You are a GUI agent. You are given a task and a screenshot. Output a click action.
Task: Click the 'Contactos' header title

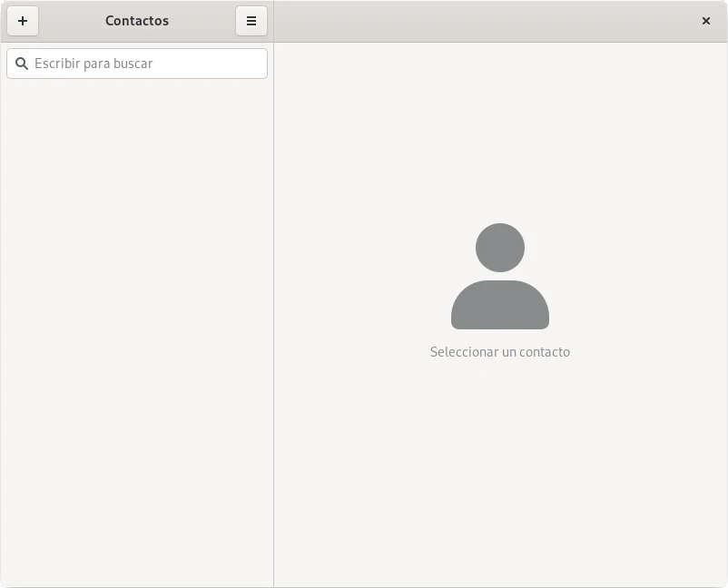coord(137,21)
